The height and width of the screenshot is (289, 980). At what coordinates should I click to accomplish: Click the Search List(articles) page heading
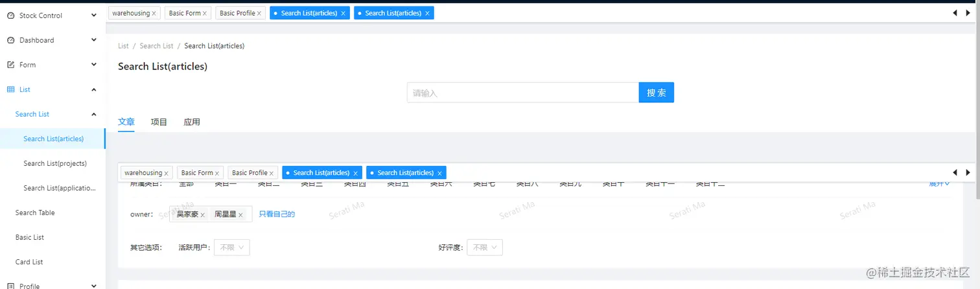[x=163, y=66]
